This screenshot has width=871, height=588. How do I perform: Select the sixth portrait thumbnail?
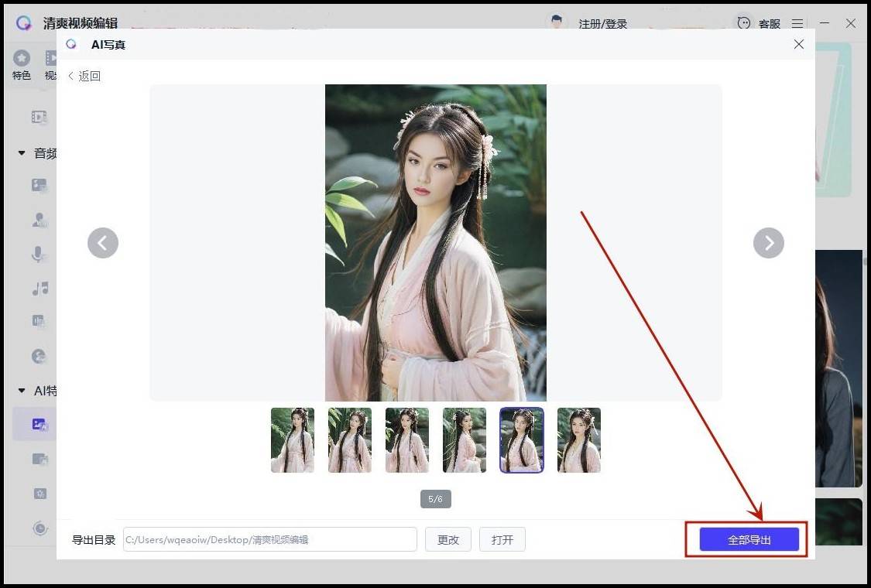(579, 440)
